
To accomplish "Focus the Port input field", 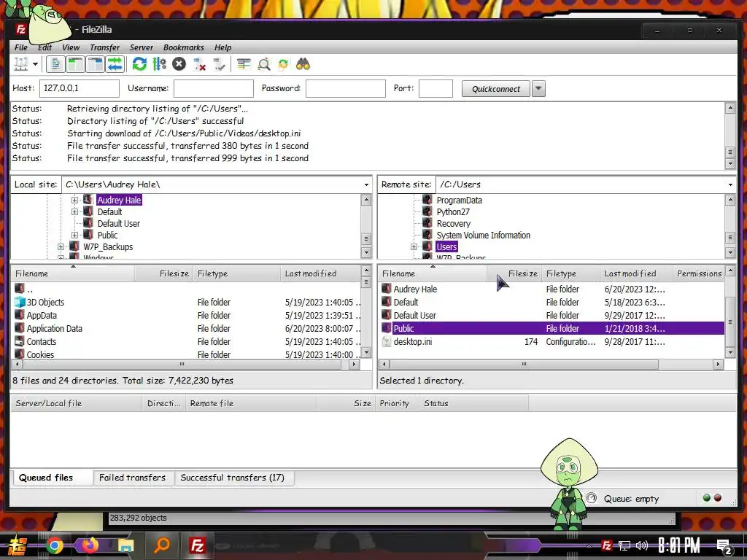I will point(436,88).
